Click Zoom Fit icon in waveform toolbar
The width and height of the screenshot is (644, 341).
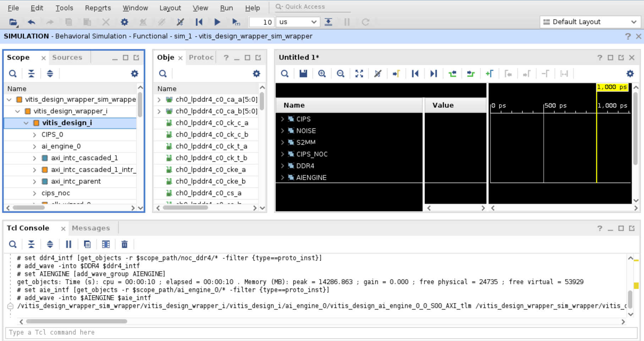tap(359, 74)
